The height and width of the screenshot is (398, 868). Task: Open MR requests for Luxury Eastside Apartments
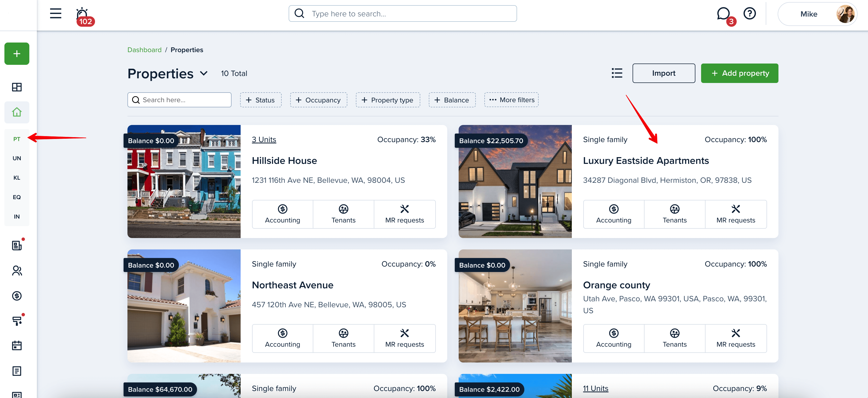pyautogui.click(x=736, y=214)
